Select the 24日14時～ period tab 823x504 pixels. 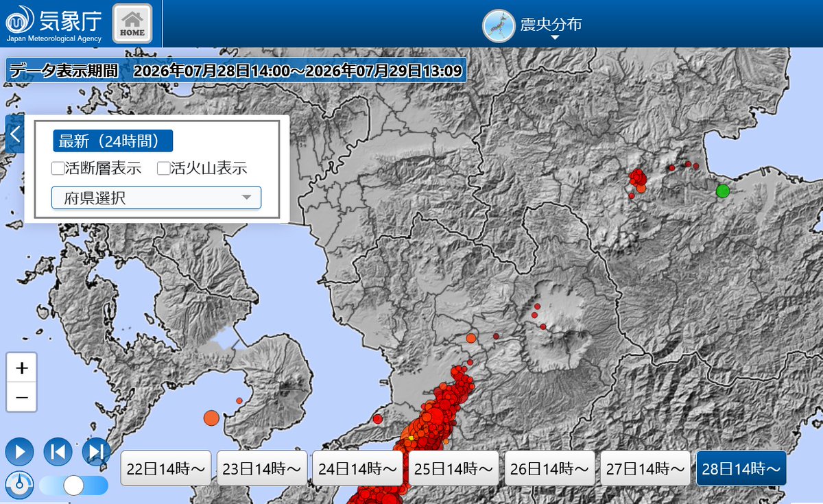pyautogui.click(x=358, y=469)
